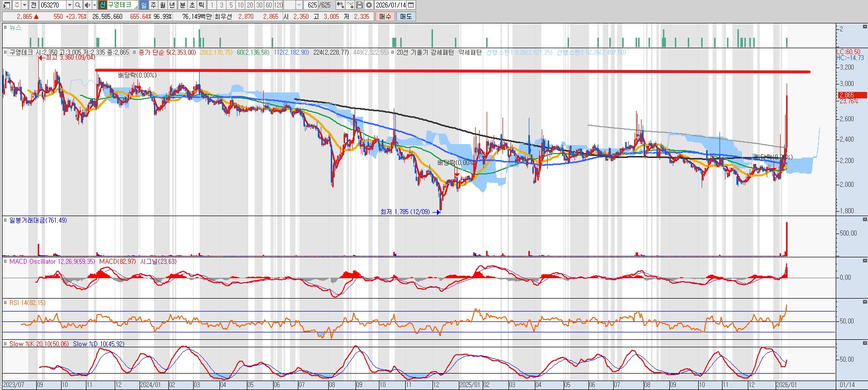Select the 일 daily chart period
Image resolution: width=868 pixels, height=390 pixels.
click(144, 5)
